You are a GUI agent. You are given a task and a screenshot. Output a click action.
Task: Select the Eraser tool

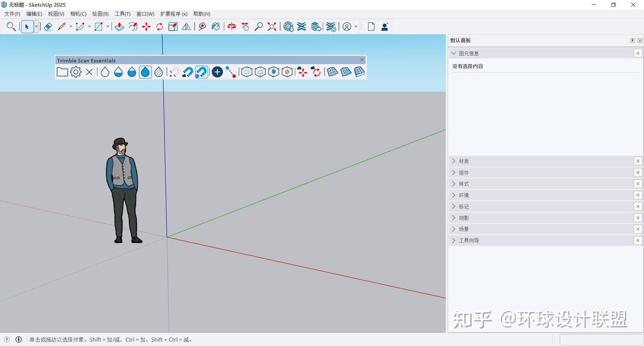(x=48, y=26)
